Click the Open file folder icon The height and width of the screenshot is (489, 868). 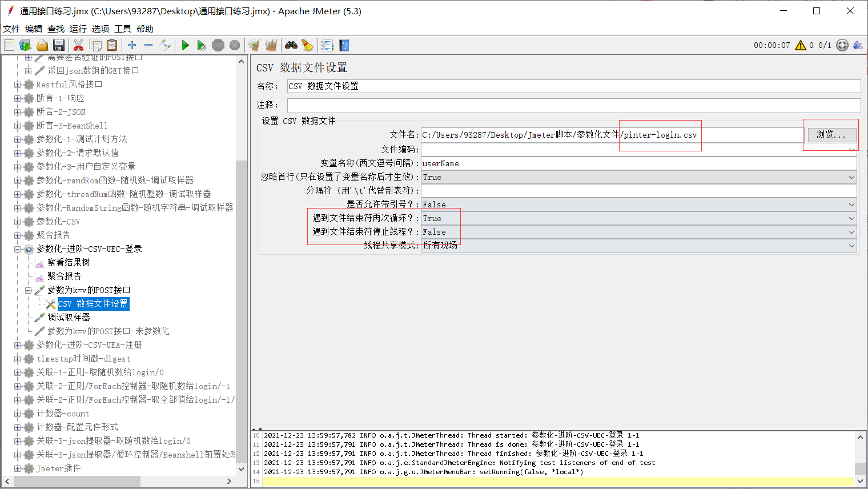coord(42,45)
